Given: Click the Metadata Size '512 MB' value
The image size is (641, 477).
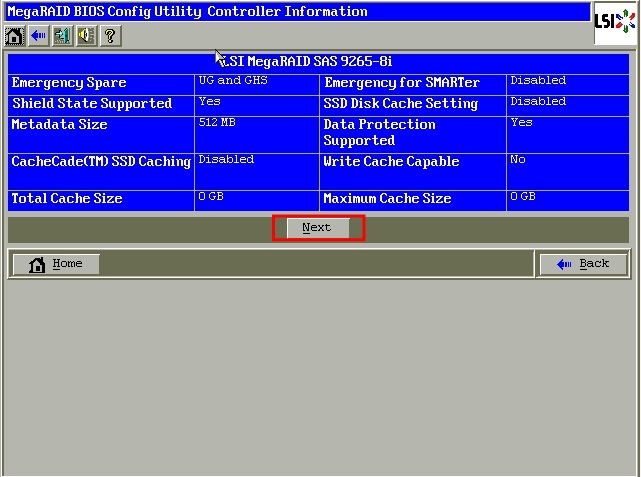Looking at the screenshot, I should 217,123.
